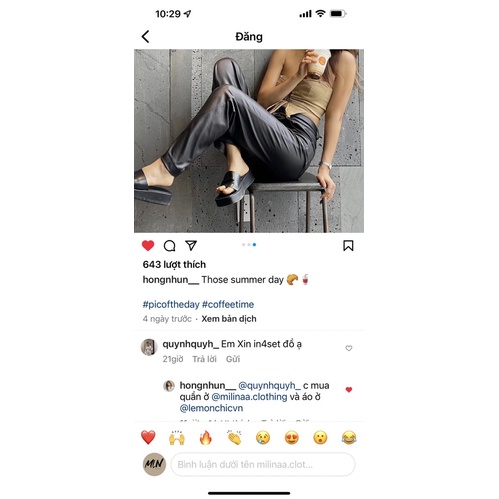The height and width of the screenshot is (499, 499).
Task: Like quynhquyh_'s comment with small heart
Action: [x=349, y=348]
